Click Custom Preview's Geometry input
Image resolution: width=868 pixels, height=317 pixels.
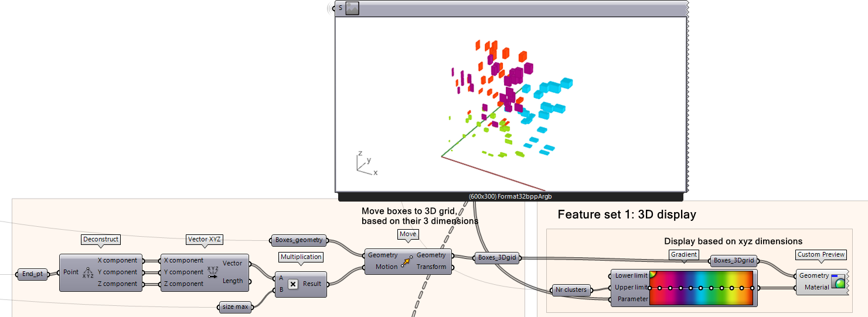[x=814, y=275]
